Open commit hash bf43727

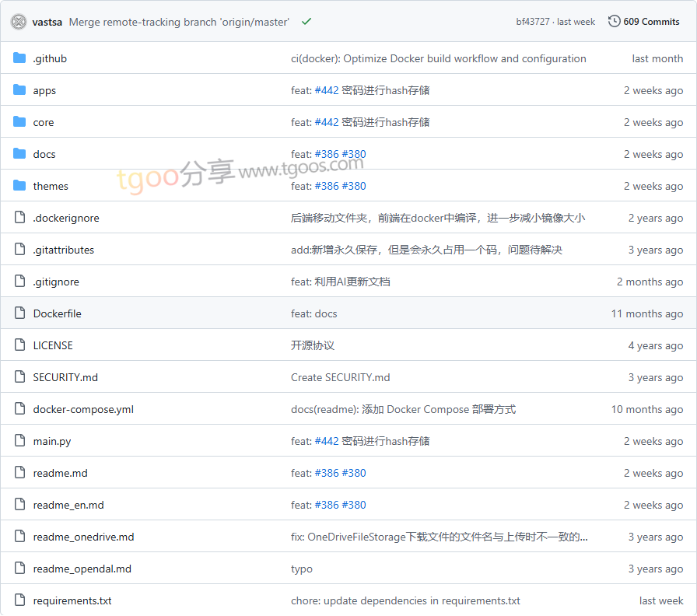532,22
